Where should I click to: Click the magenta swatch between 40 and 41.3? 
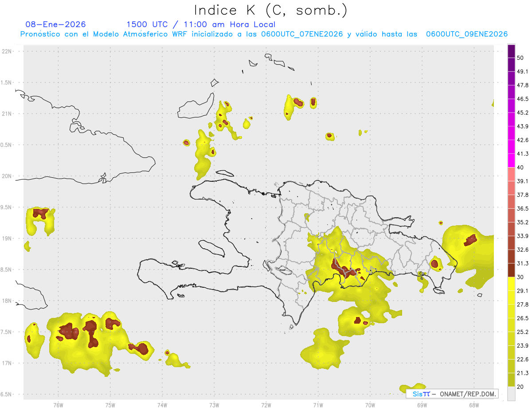(x=511, y=161)
